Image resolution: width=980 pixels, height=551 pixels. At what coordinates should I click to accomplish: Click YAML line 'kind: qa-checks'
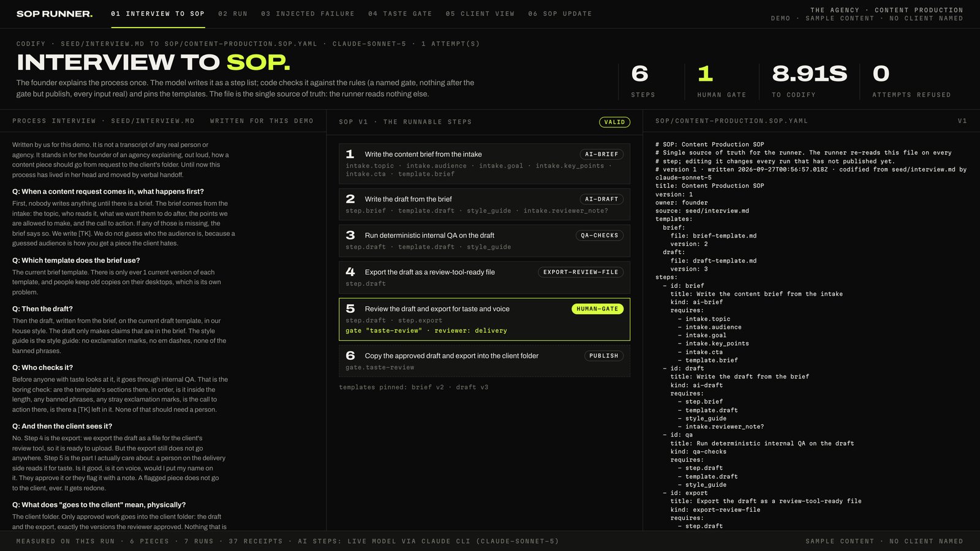click(x=698, y=452)
